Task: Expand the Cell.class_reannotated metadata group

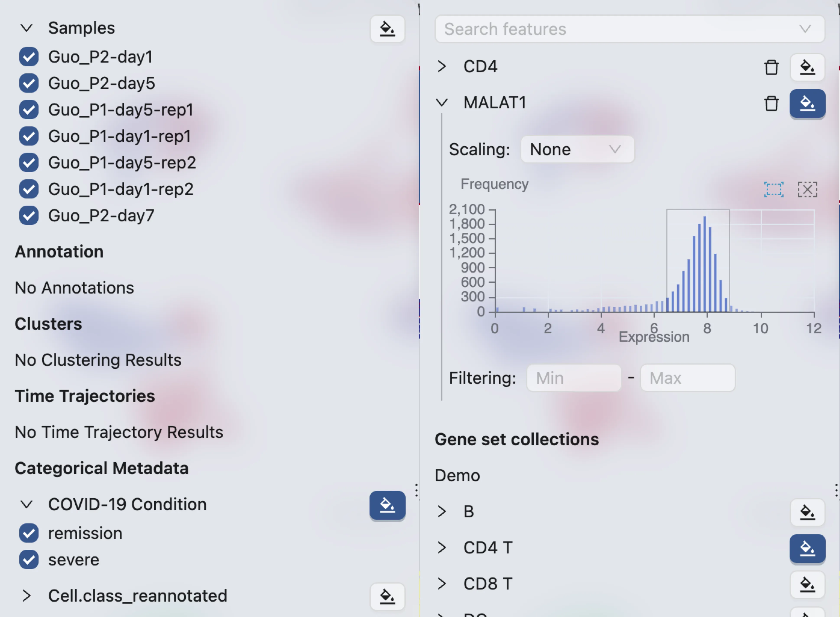Action: [26, 596]
